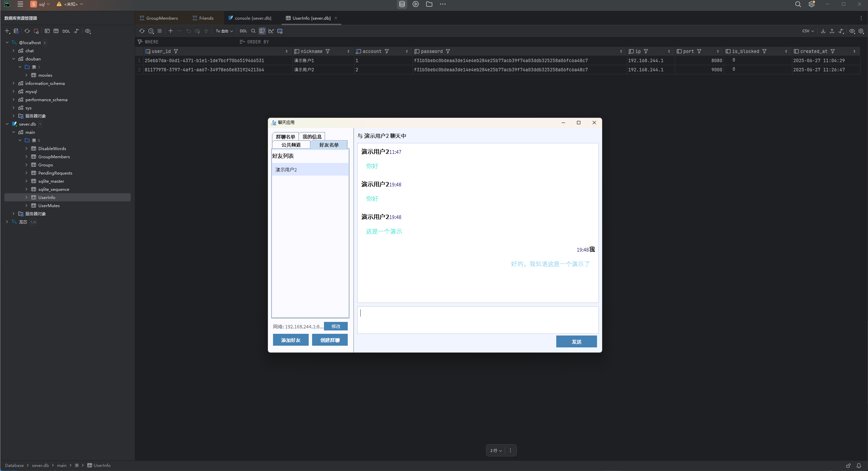The width and height of the screenshot is (868, 471).
Task: Click the add row plus icon
Action: (x=170, y=31)
